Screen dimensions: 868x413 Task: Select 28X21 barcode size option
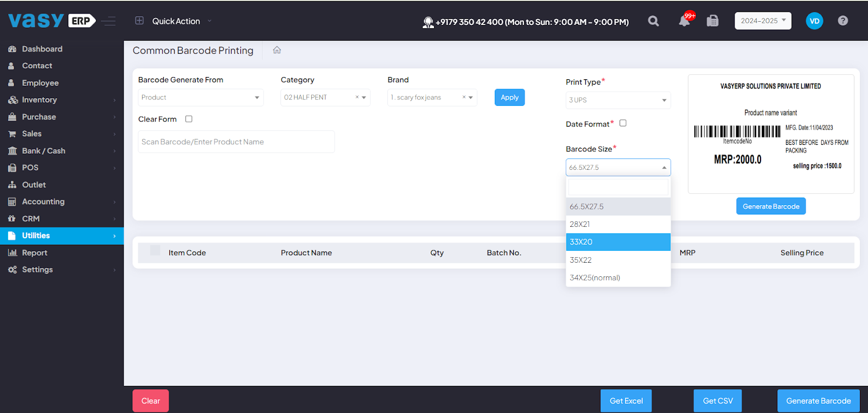(618, 224)
